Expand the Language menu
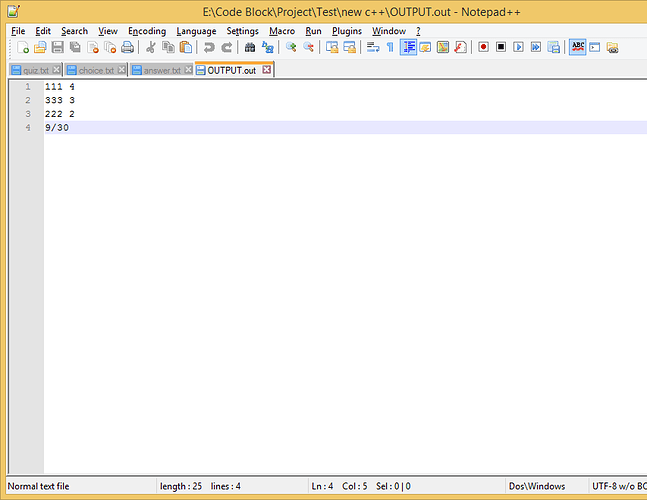Screen dimensions: 647x500 (196, 31)
